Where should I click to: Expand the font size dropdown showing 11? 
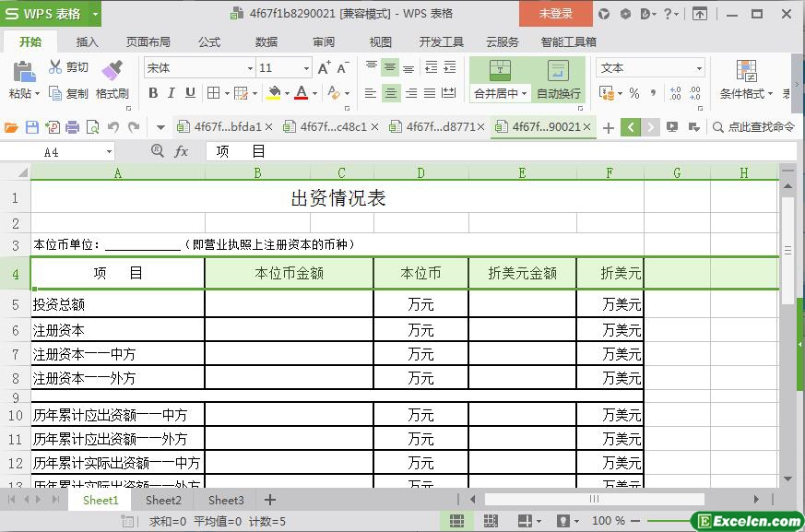tap(307, 68)
